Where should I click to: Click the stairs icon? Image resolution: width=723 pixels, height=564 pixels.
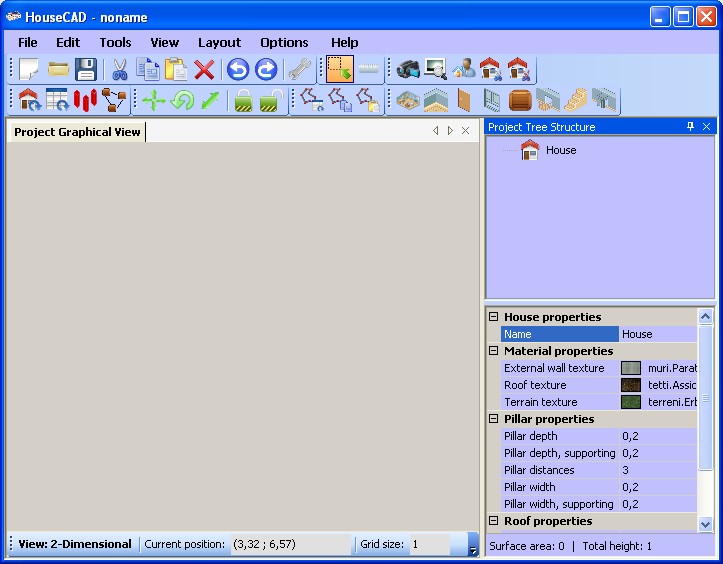click(576, 100)
